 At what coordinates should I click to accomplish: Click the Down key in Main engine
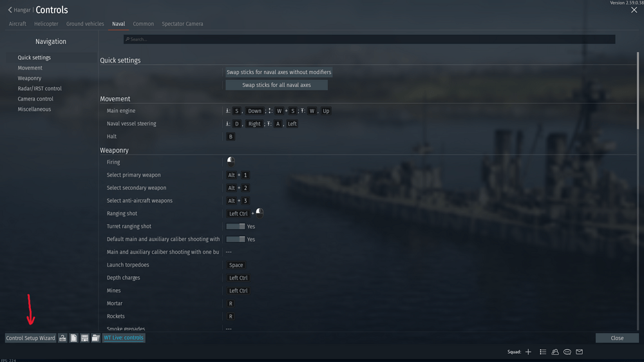(x=254, y=111)
